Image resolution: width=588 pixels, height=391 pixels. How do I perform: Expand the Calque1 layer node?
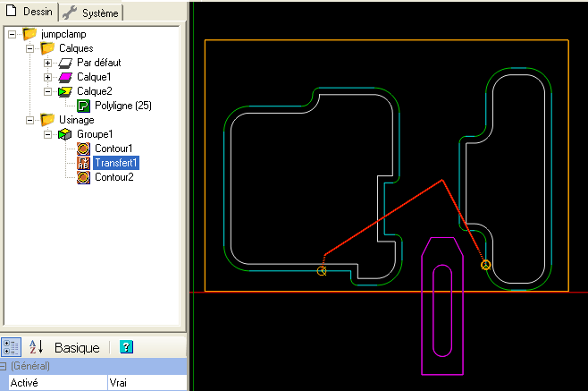pos(47,77)
